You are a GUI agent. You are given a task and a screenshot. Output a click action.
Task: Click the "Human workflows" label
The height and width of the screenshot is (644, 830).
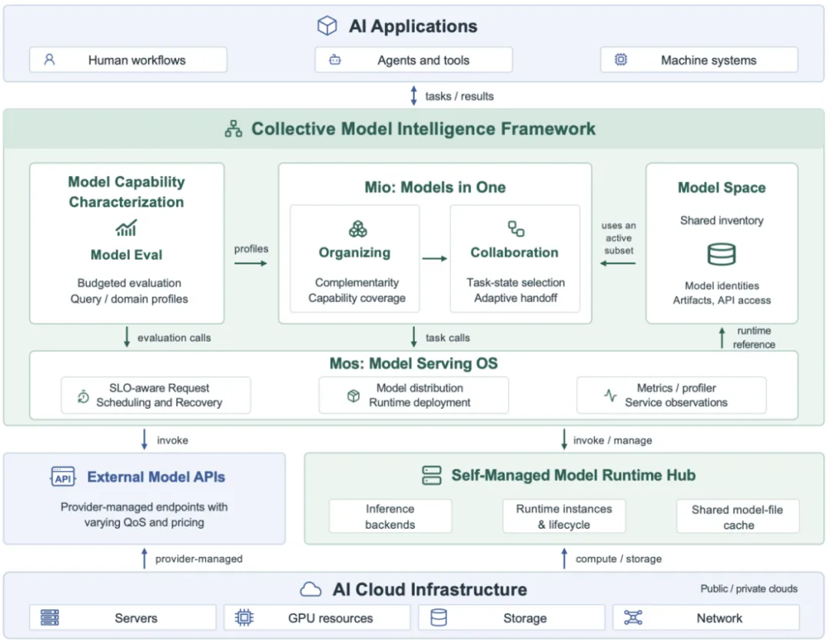[137, 60]
